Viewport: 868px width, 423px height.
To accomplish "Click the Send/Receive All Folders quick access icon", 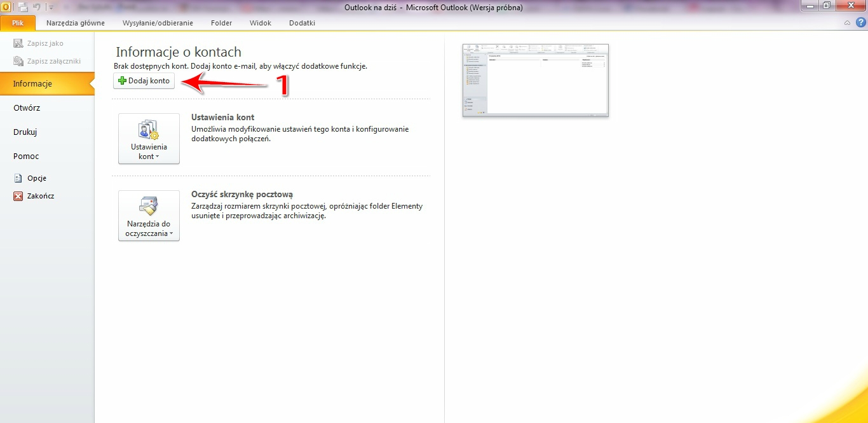I will [23, 7].
